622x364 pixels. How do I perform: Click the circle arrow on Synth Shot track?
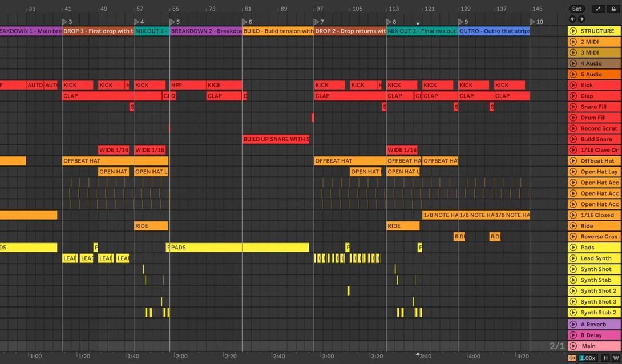(573, 269)
